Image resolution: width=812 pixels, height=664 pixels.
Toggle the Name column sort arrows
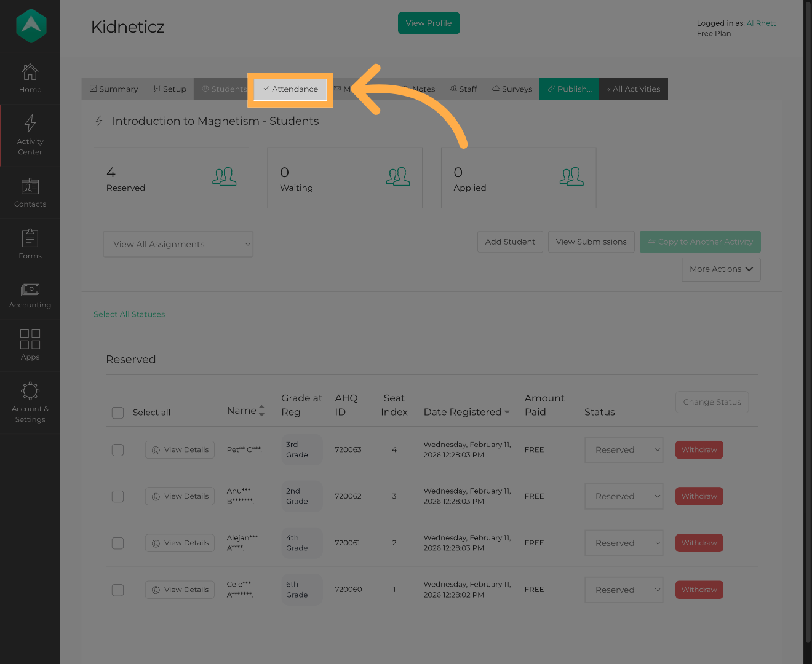(x=261, y=410)
